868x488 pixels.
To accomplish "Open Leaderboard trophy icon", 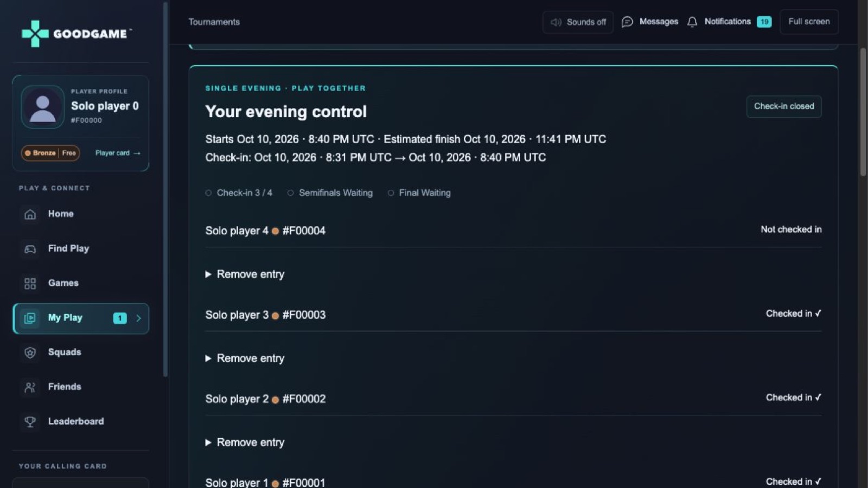I will coord(30,422).
